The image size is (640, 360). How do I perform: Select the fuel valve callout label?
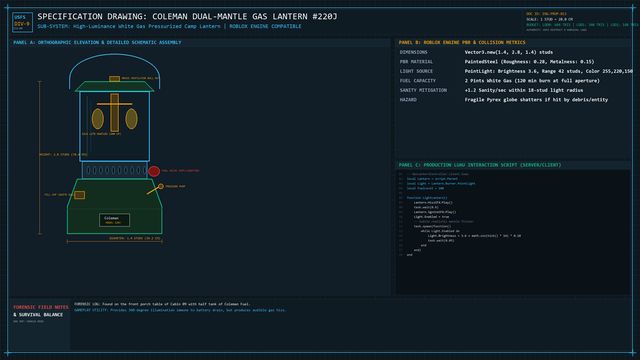click(x=180, y=171)
